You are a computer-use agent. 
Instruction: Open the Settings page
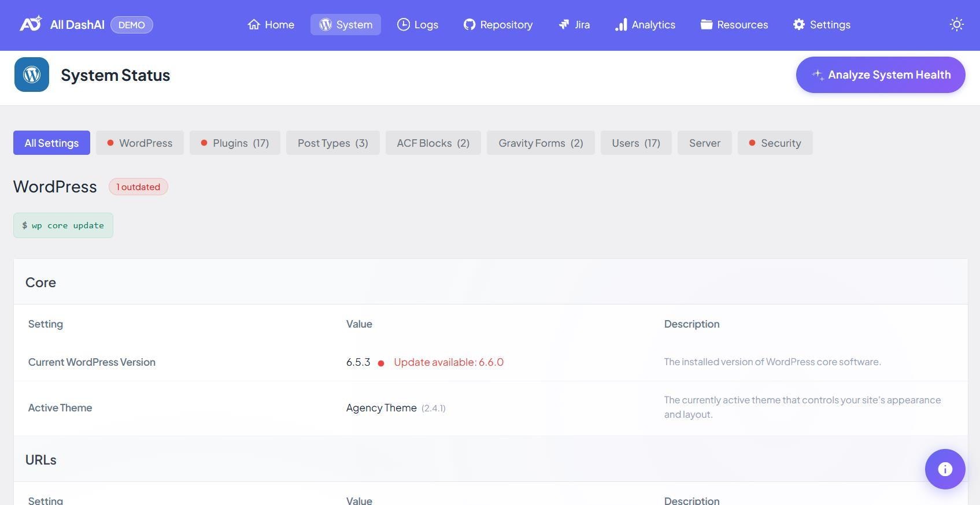coord(822,25)
